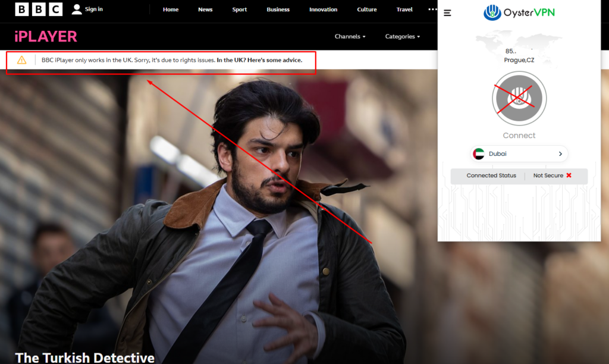Screen dimensions: 609x364
Task: Click the Sign in person icon
Action: point(77,10)
